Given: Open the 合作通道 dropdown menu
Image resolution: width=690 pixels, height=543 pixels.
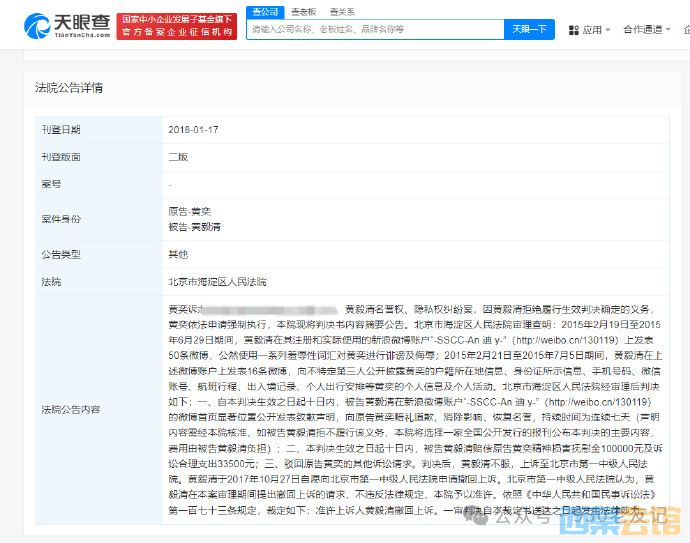Looking at the screenshot, I should coord(643,30).
